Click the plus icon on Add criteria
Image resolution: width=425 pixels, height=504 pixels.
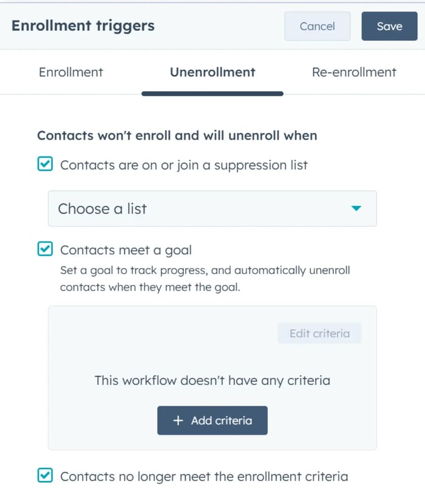click(178, 420)
